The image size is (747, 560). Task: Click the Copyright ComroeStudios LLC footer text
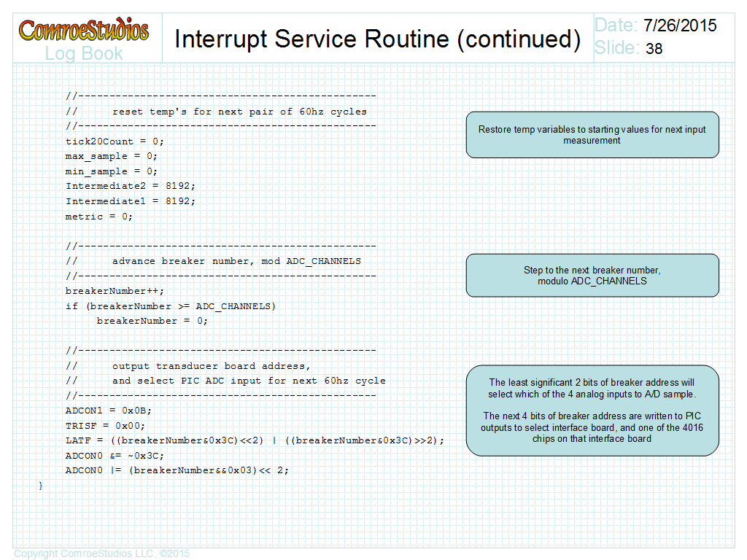[101, 553]
